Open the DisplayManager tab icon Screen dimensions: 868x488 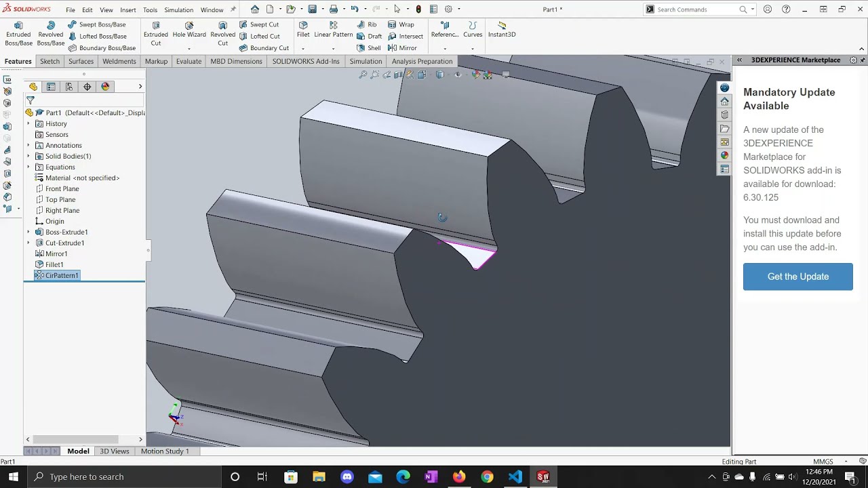click(105, 87)
